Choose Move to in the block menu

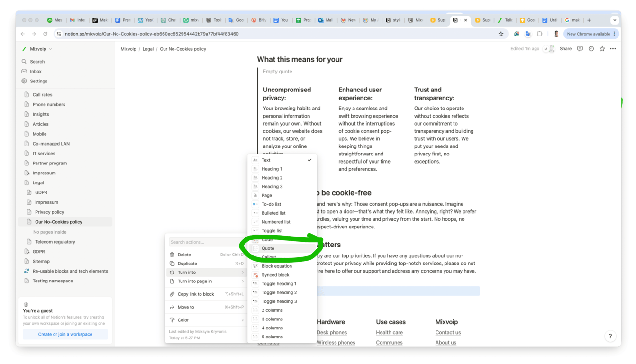(206, 307)
